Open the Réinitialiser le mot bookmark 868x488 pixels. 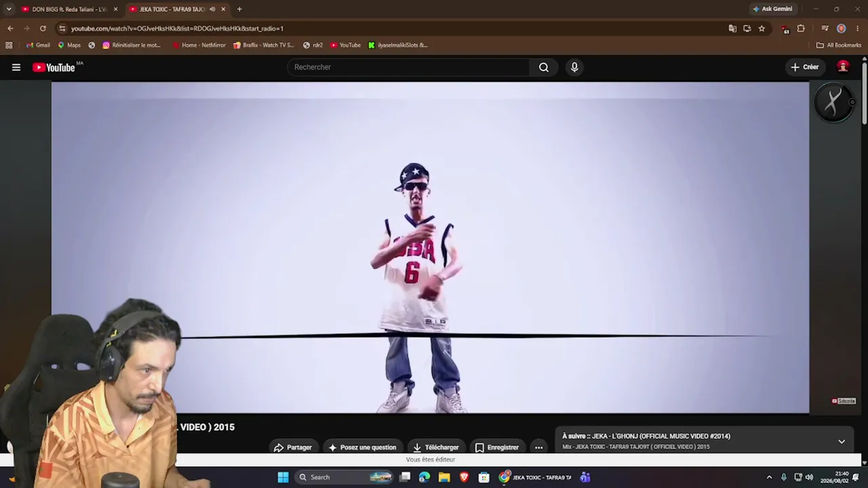coord(132,45)
